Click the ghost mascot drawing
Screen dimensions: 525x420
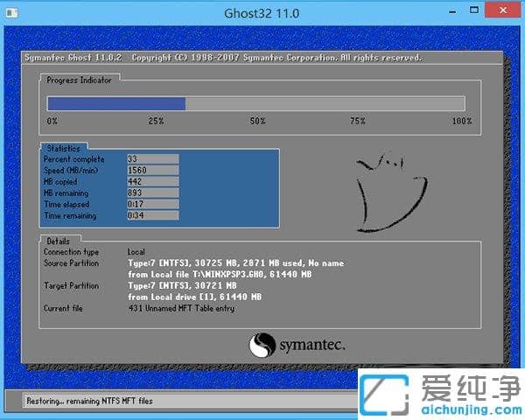pyautogui.click(x=392, y=192)
